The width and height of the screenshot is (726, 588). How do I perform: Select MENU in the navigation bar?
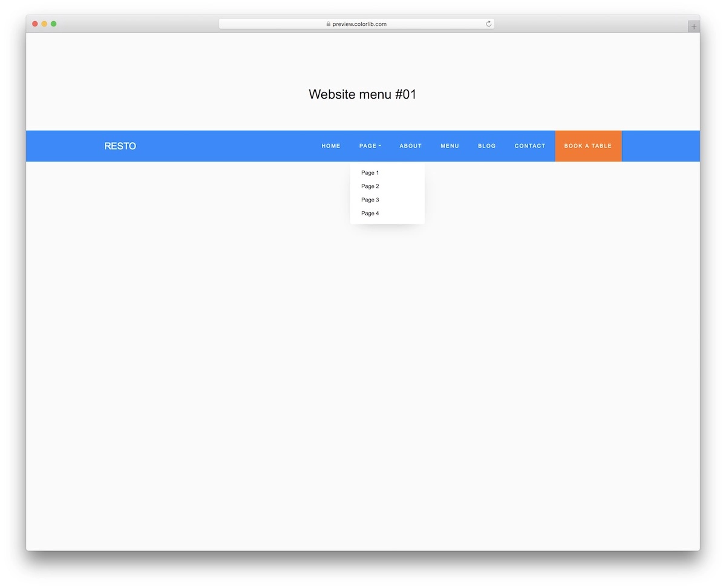coord(450,146)
